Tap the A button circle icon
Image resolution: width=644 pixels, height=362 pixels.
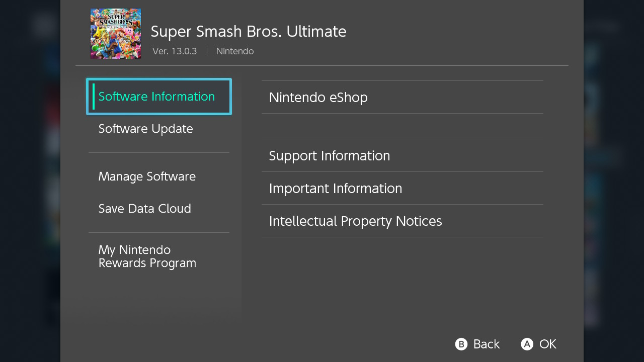[x=527, y=344]
